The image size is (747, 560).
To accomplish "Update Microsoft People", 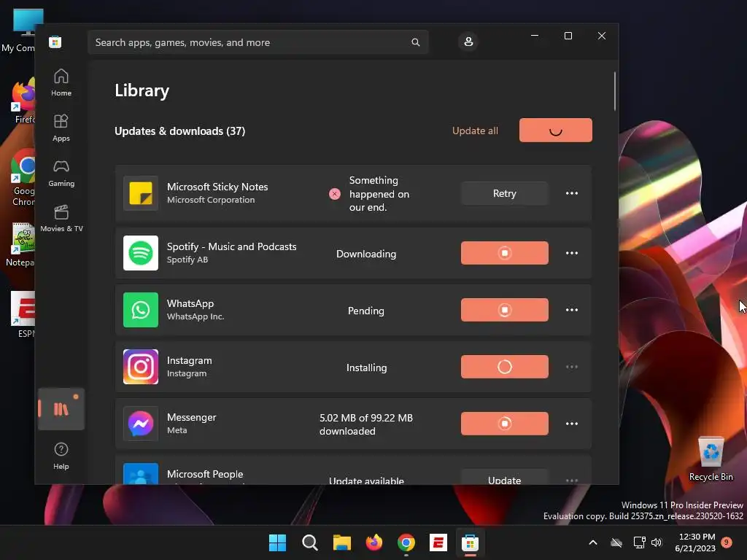I will (505, 477).
